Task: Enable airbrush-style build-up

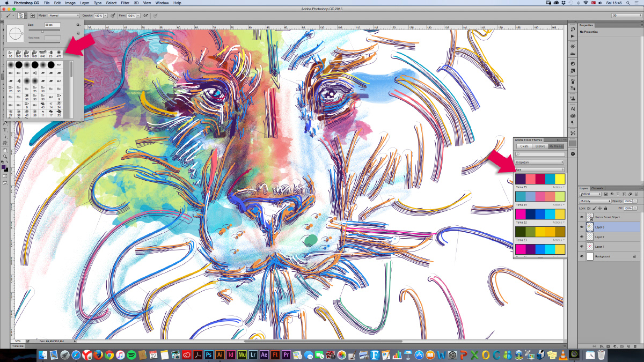Action: pyautogui.click(x=146, y=16)
